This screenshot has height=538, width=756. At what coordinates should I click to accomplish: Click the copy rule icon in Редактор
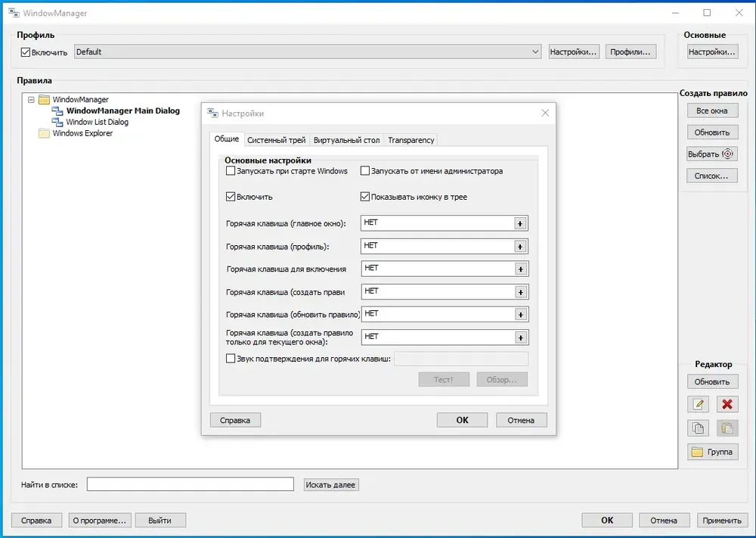(x=698, y=428)
